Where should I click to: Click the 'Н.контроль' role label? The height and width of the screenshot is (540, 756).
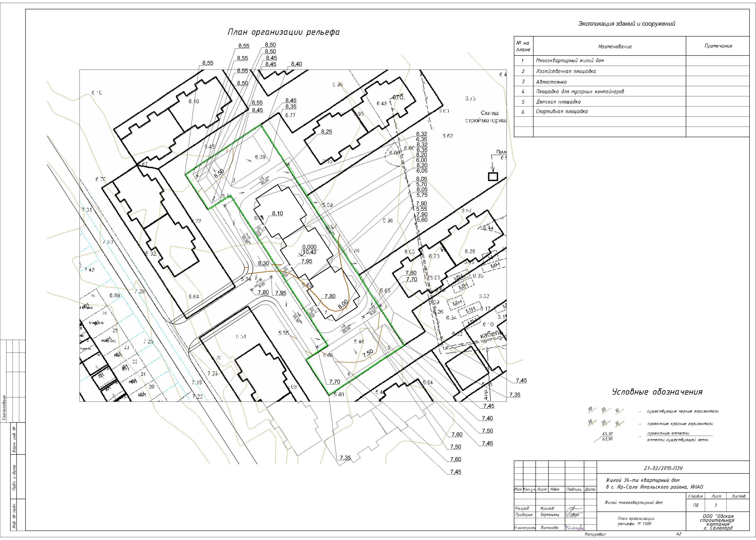[525, 528]
